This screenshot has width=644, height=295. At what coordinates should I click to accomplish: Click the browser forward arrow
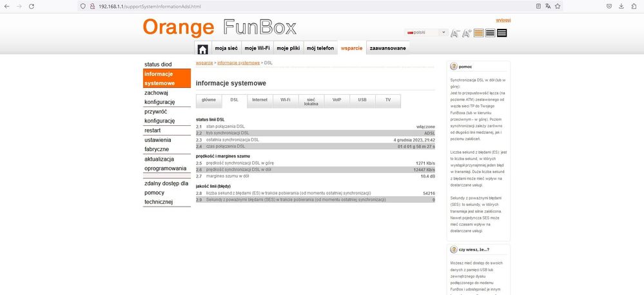click(x=19, y=6)
